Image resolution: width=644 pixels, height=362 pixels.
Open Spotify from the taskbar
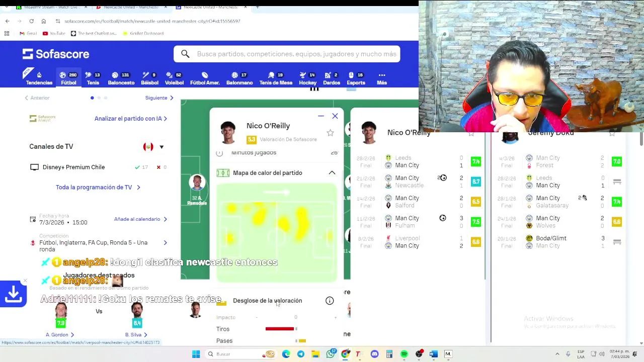click(404, 354)
